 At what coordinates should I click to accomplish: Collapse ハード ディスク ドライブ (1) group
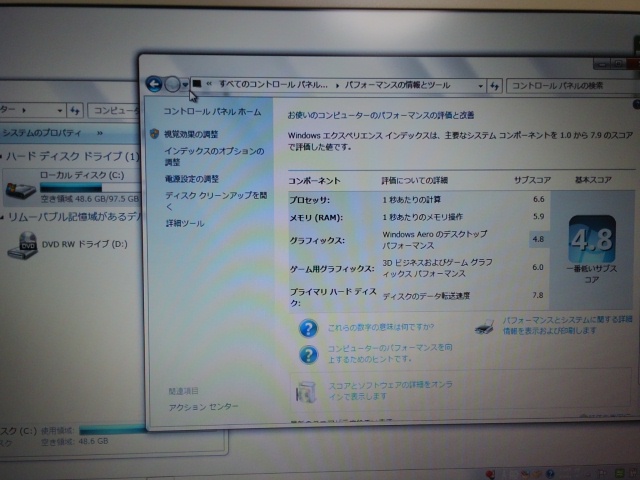(x=2, y=157)
